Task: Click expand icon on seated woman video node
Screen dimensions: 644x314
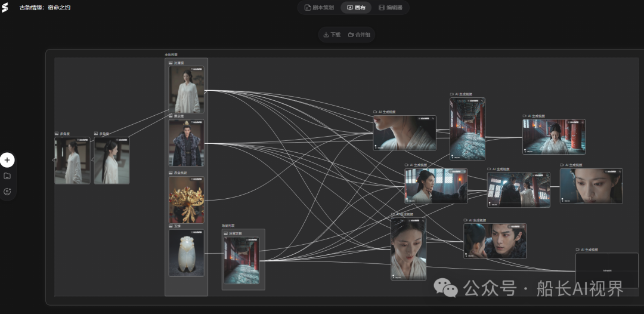Action: tap(583, 122)
